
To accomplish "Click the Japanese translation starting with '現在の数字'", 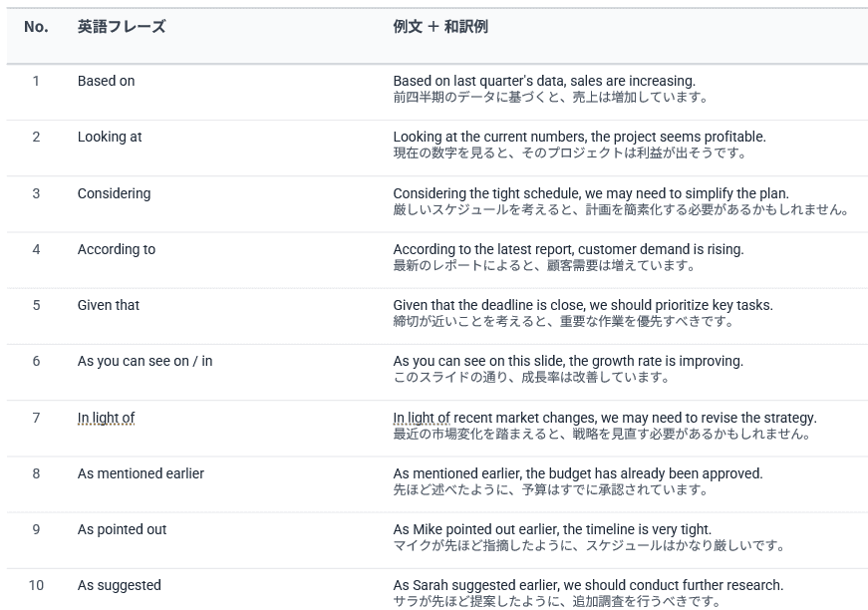I will [569, 153].
